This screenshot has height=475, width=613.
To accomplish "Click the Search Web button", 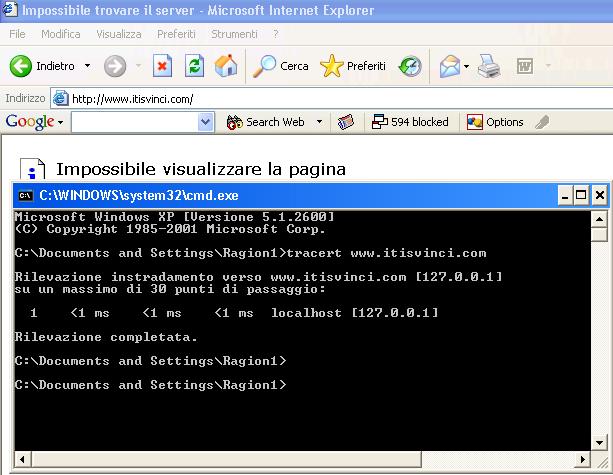I will (265, 122).
